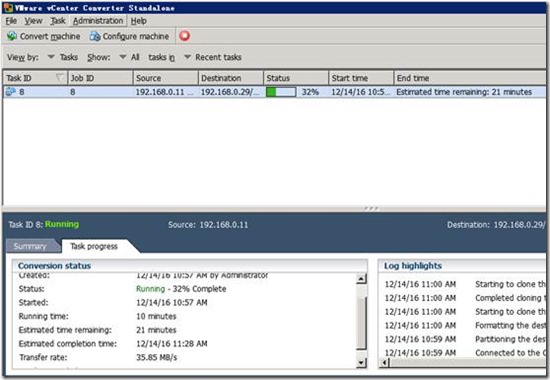550x380 pixels.
Task: Click the Running status in task header
Action: tap(62, 224)
